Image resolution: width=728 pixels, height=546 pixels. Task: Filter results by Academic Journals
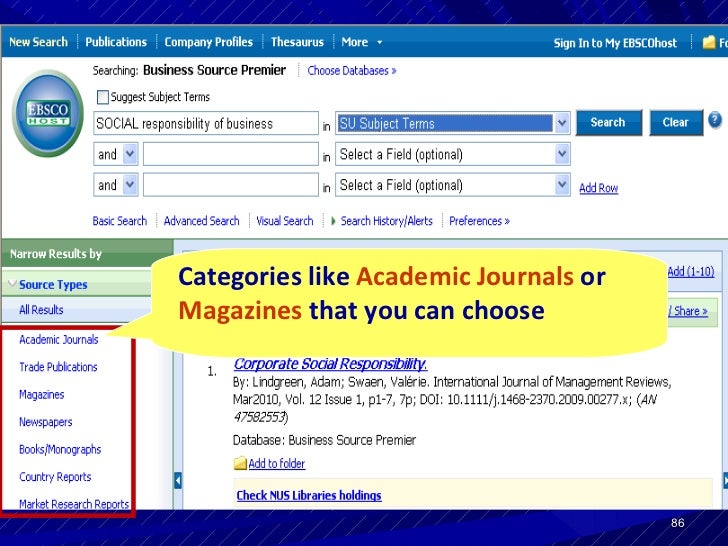tap(58, 340)
